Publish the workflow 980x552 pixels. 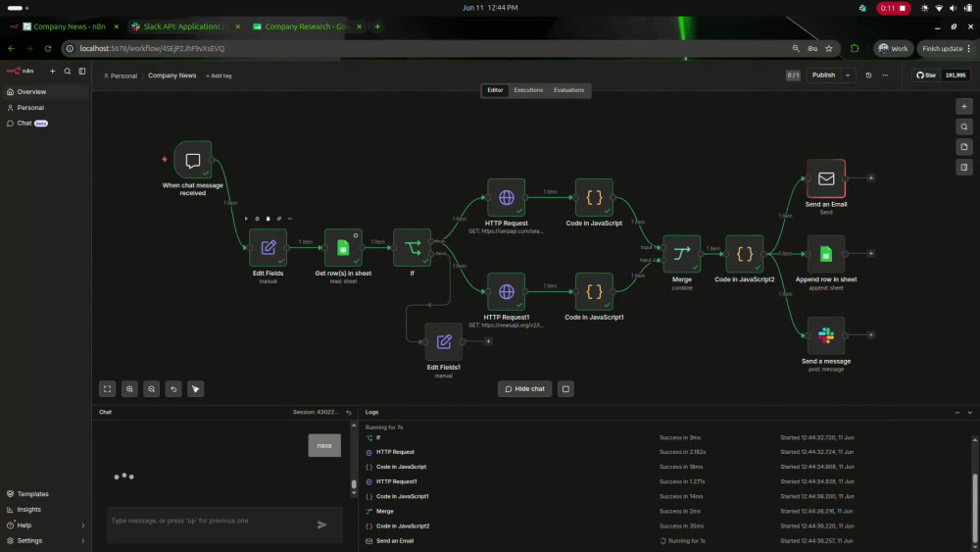[x=823, y=75]
